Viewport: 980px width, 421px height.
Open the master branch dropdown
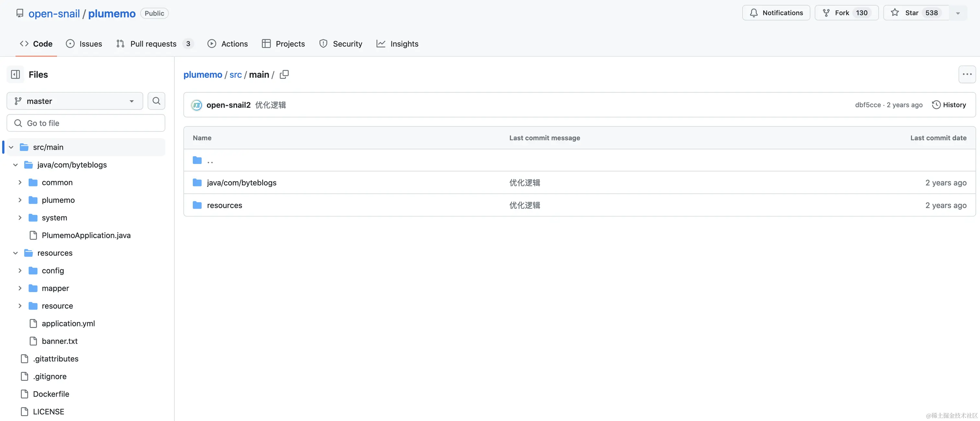(75, 101)
